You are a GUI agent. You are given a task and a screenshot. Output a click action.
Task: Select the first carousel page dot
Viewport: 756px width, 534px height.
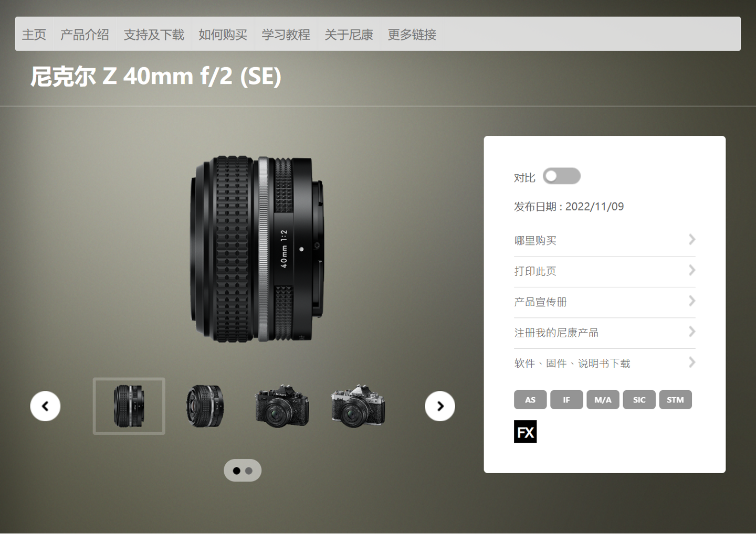pos(237,471)
